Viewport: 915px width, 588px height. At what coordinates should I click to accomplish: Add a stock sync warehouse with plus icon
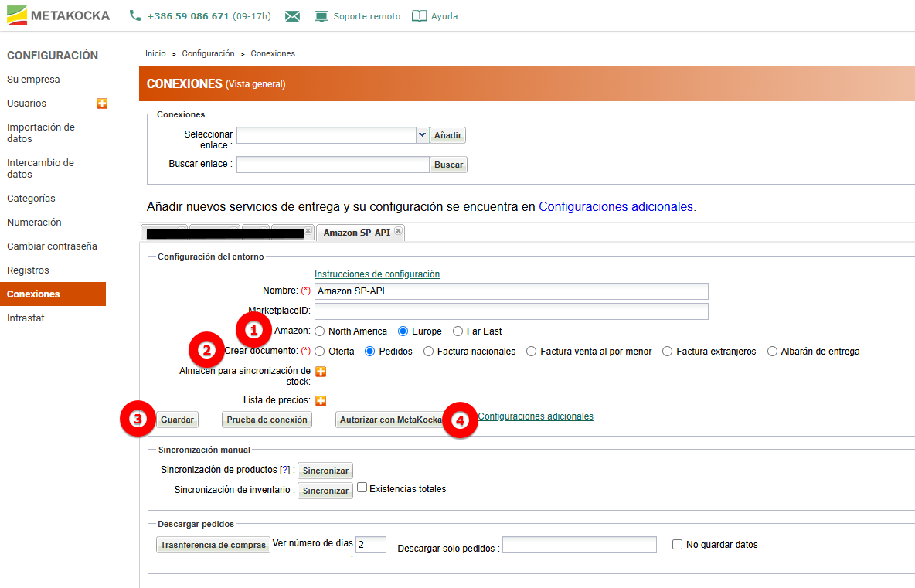(321, 372)
